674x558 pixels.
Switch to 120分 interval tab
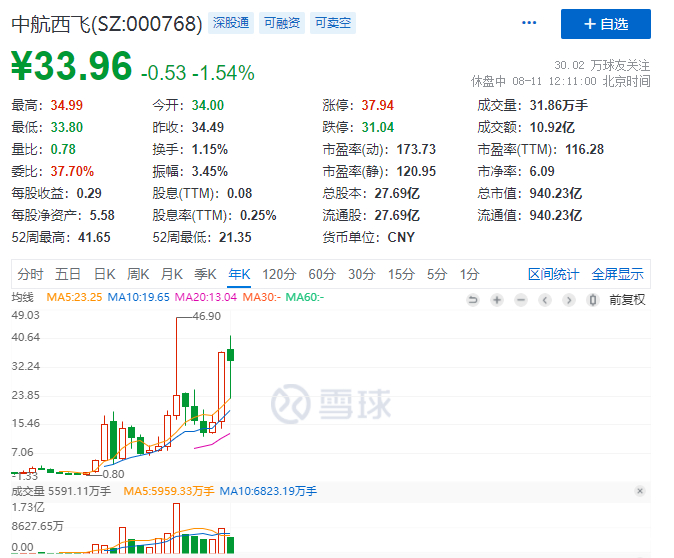[279, 274]
